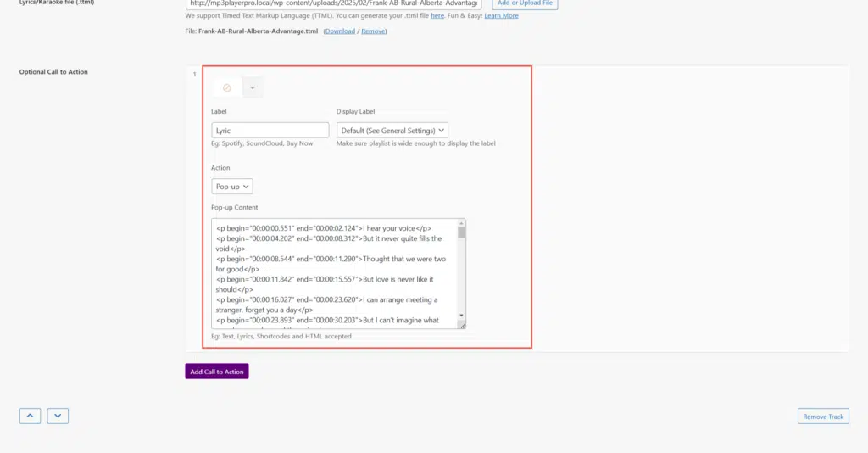Image resolution: width=868 pixels, height=453 pixels.
Task: Click the Label input field containing Lyric
Action: tap(270, 130)
